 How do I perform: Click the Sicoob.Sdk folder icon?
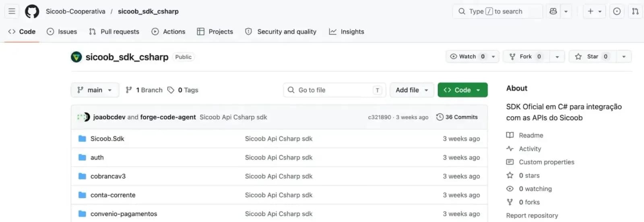point(82,139)
